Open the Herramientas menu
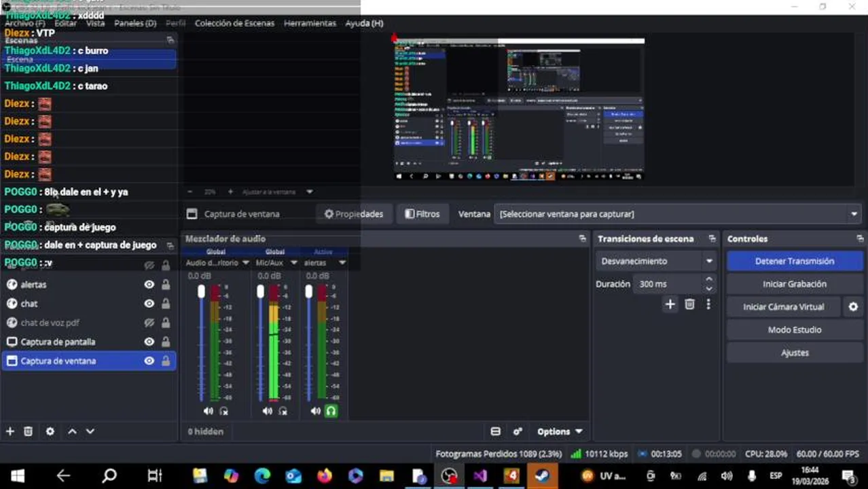Screen dimensions: 868x489 [310, 23]
